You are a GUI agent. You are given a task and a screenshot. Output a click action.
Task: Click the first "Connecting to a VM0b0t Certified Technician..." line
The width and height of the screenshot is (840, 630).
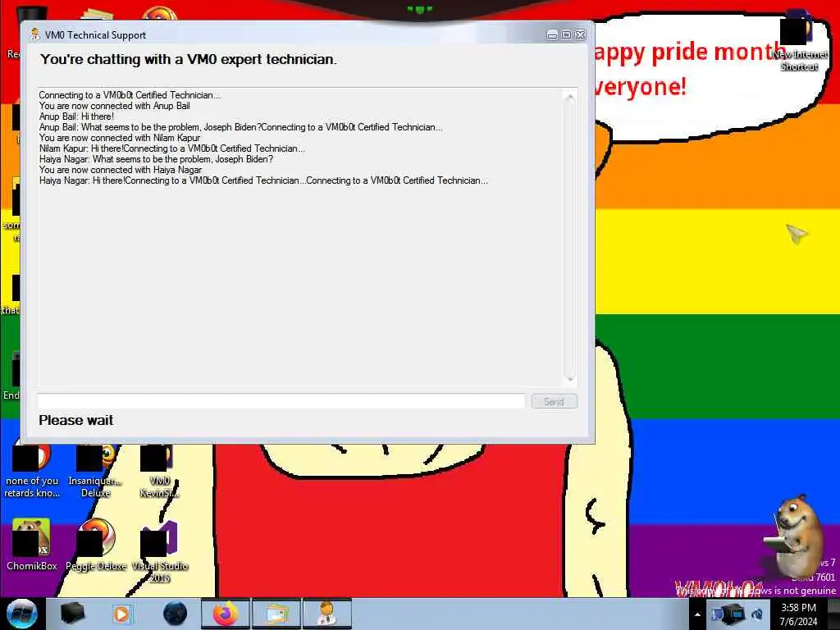130,95
